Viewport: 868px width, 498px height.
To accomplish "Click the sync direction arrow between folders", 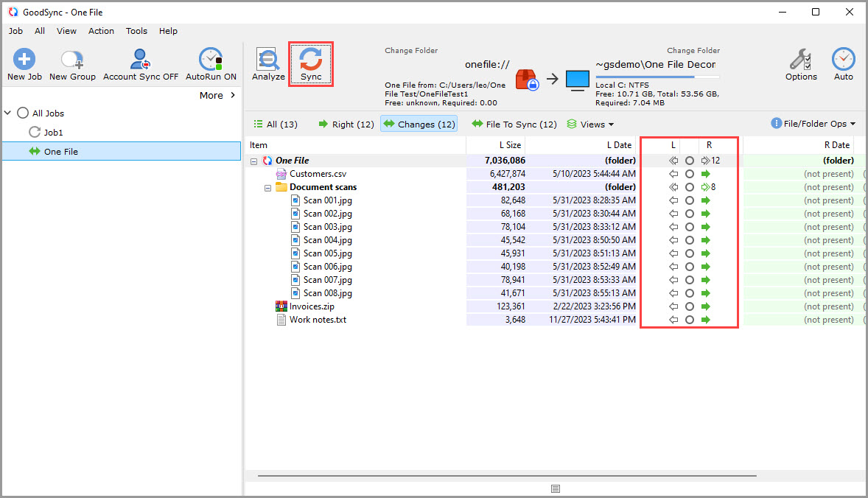I will 553,79.
